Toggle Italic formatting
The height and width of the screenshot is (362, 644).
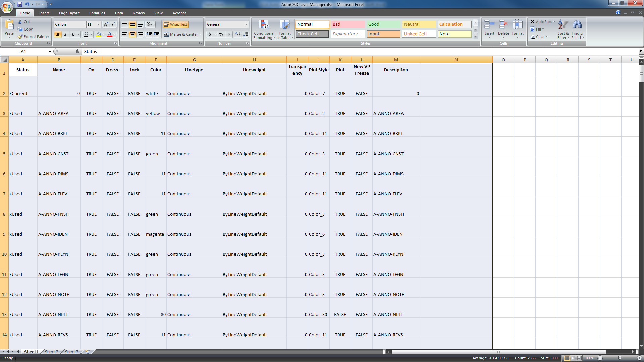coord(65,34)
